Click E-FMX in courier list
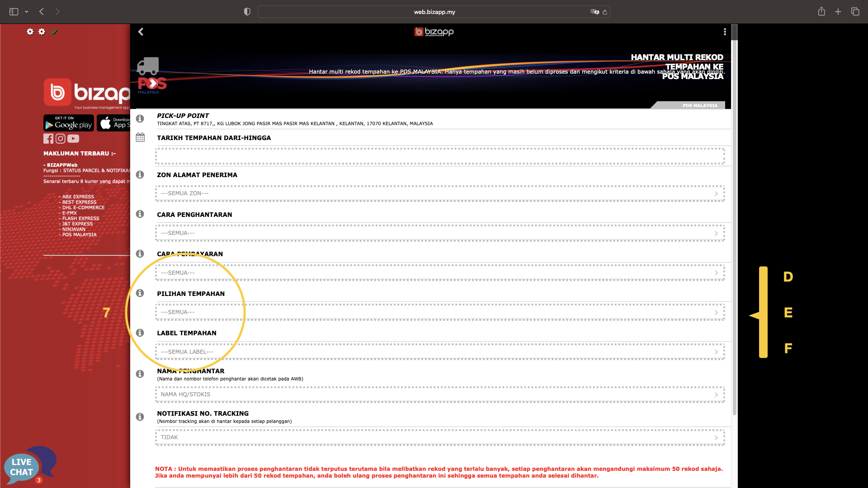 point(70,213)
